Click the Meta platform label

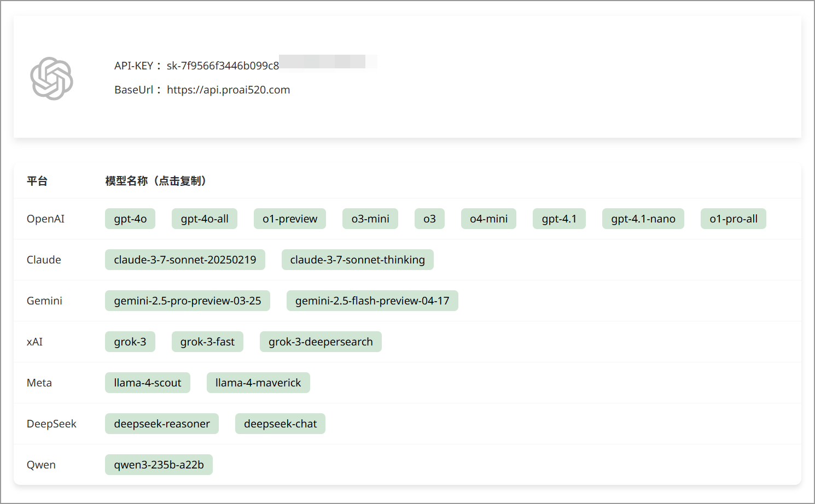pyautogui.click(x=39, y=383)
